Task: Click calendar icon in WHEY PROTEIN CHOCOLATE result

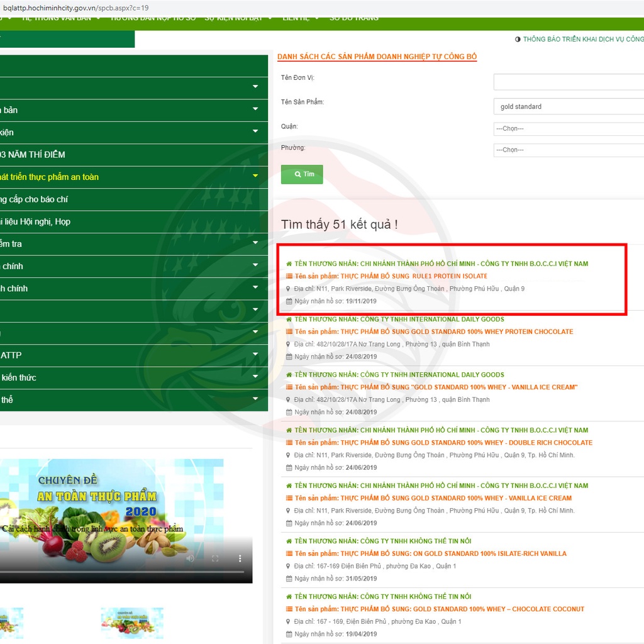Action: pyautogui.click(x=289, y=357)
